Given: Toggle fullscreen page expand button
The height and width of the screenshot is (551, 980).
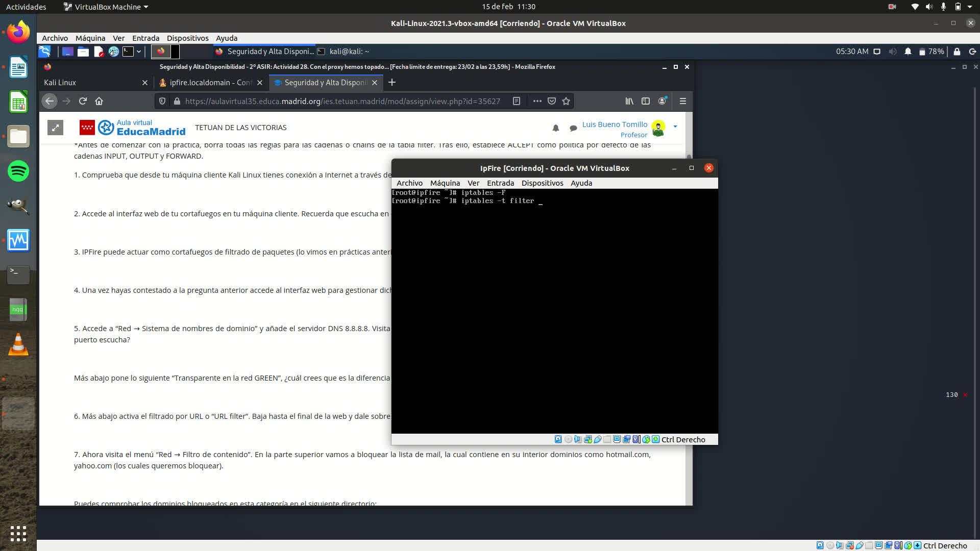Looking at the screenshot, I should point(55,128).
